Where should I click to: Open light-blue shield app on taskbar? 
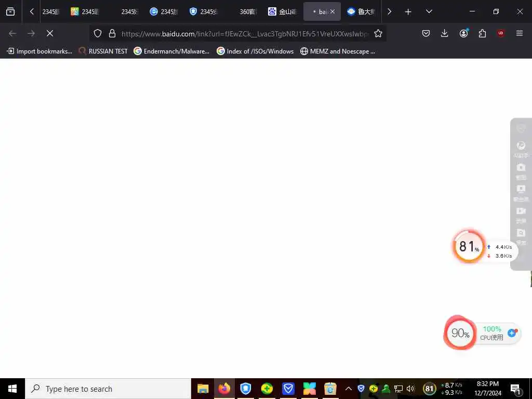(x=245, y=389)
